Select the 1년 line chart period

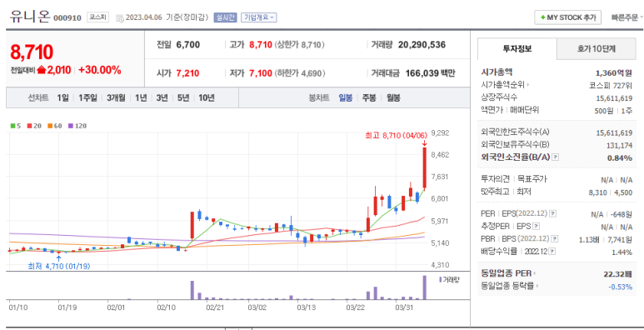coord(141,97)
